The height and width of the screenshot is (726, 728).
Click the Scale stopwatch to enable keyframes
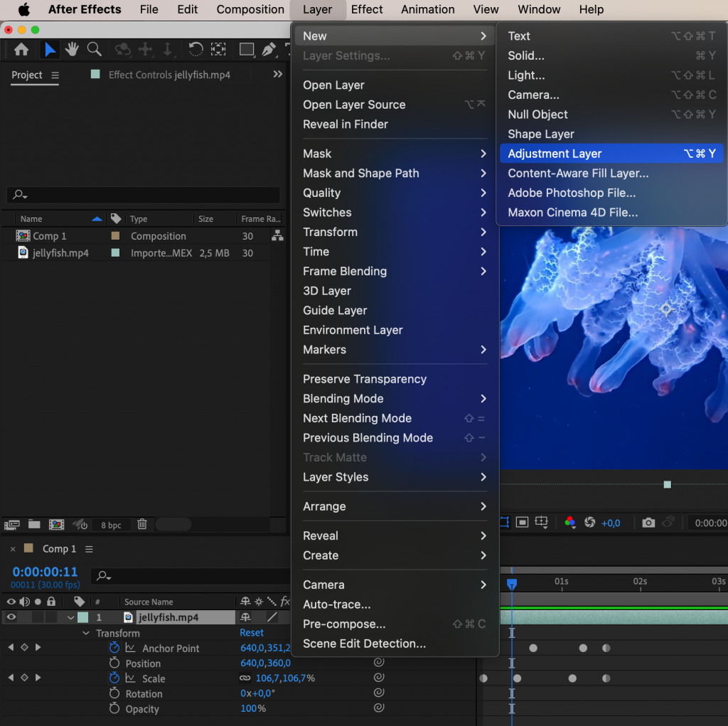114,678
